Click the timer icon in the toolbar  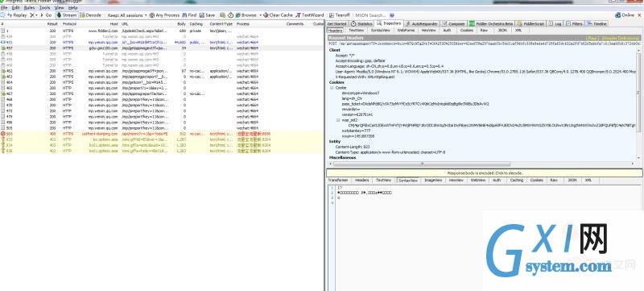click(231, 15)
